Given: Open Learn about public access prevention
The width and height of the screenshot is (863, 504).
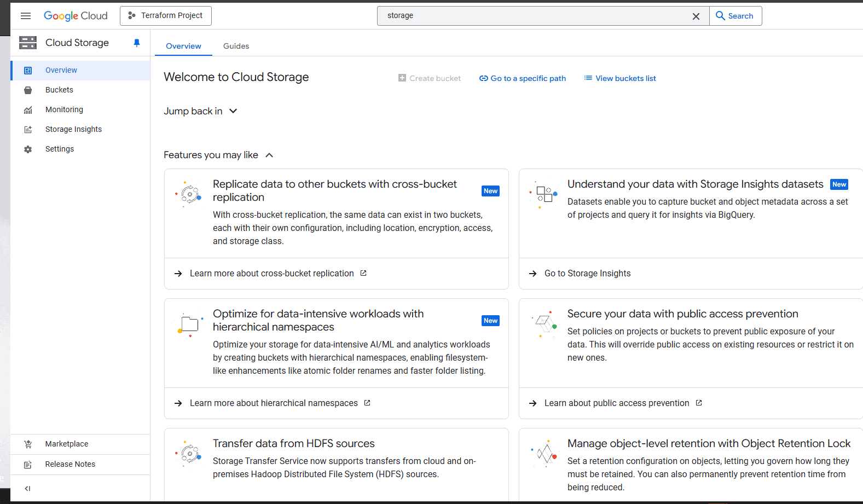Looking at the screenshot, I should click(617, 403).
